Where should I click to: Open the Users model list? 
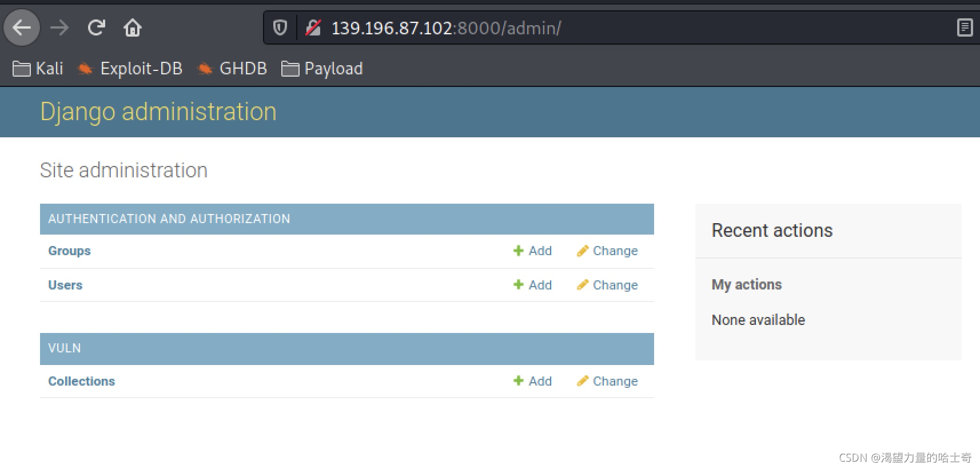click(x=65, y=285)
